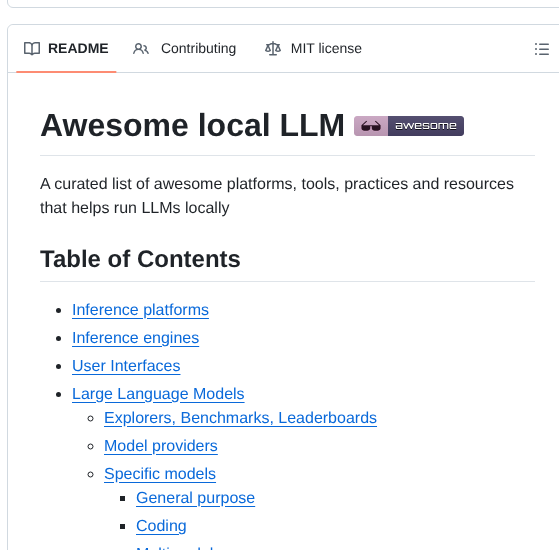The height and width of the screenshot is (550, 559).
Task: Open Explorers, Benchmarks, Leaderboards link
Action: tap(240, 418)
